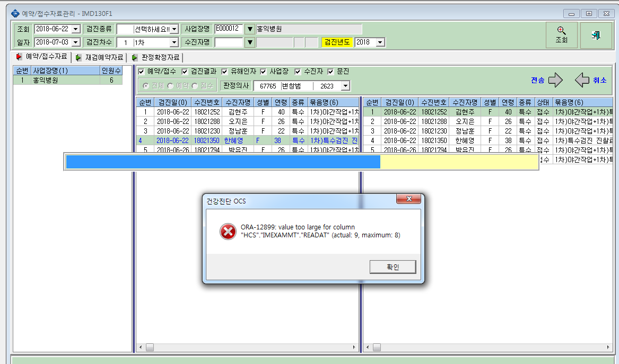Open the 검진년도 2018 dropdown

(380, 42)
